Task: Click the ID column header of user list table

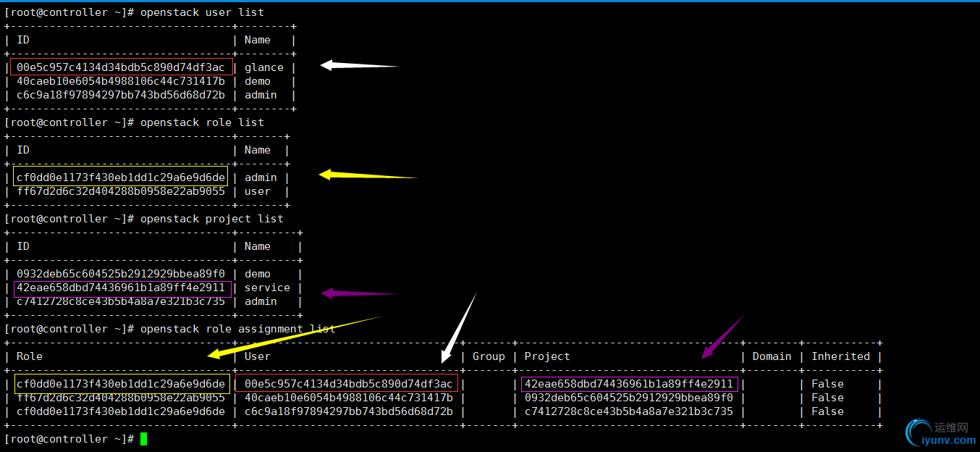Action: pyautogui.click(x=23, y=40)
